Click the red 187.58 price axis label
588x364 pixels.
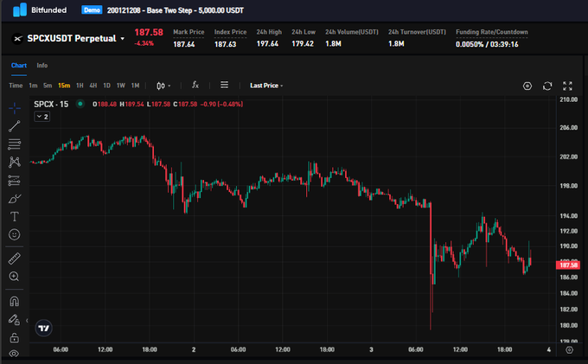(x=568, y=265)
